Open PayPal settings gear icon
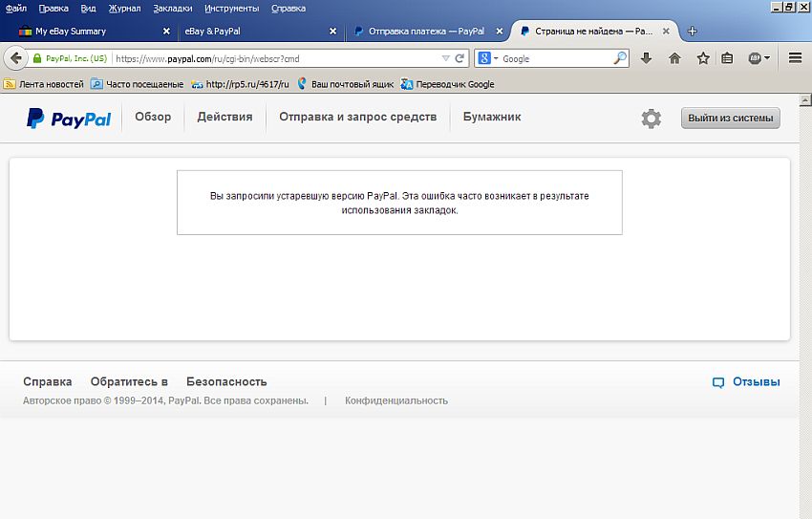812x519 pixels. (651, 119)
